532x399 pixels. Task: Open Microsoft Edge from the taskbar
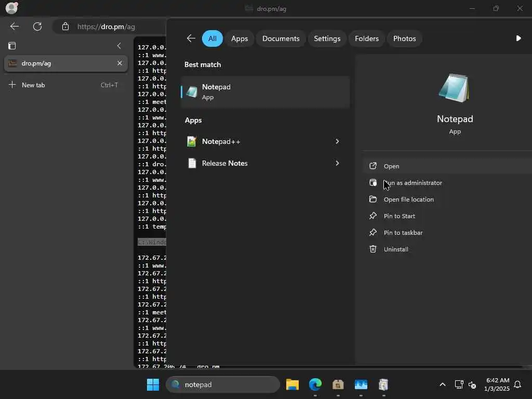coord(315,385)
